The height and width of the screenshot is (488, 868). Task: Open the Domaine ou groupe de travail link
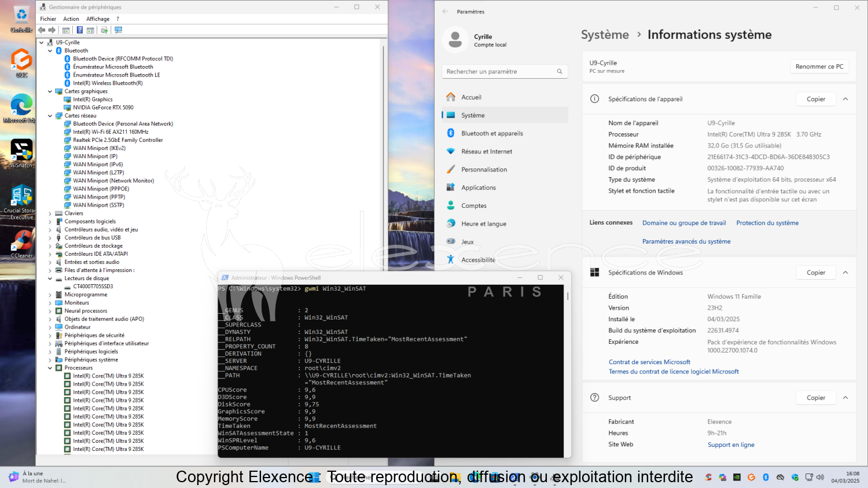click(684, 223)
